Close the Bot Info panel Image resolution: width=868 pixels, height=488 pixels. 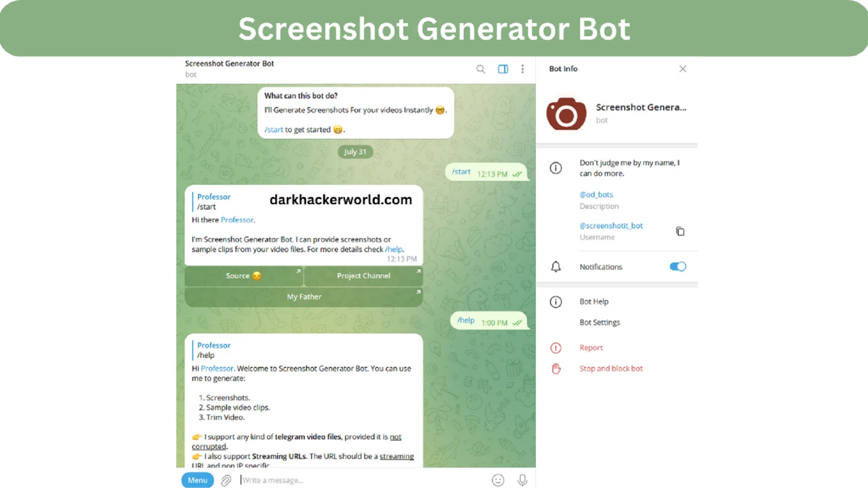pyautogui.click(x=683, y=69)
